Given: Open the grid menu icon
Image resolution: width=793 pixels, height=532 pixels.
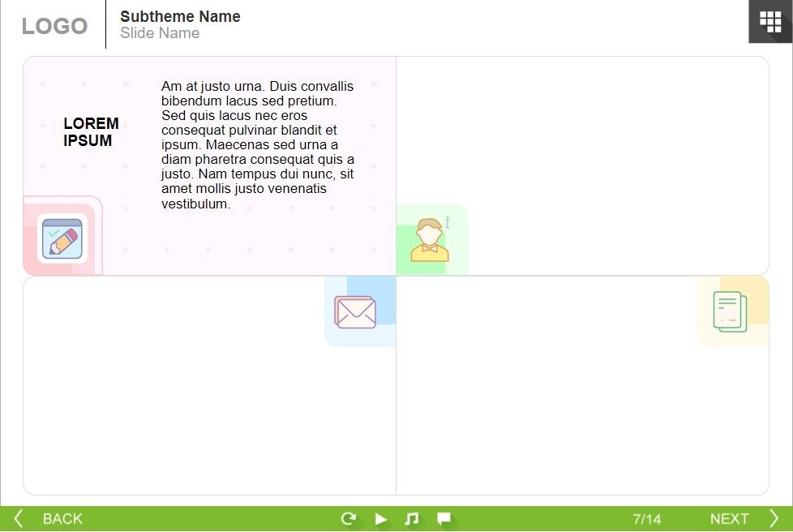Looking at the screenshot, I should pos(771,22).
